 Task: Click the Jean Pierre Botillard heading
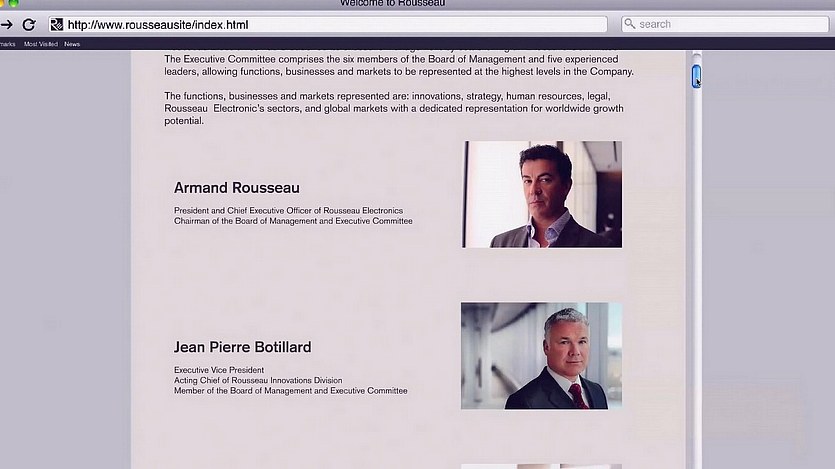tap(242, 347)
